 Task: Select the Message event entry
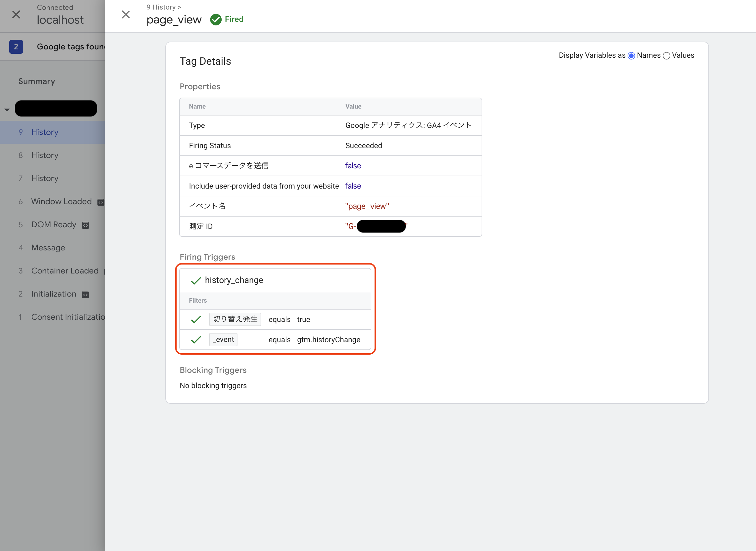[x=48, y=247]
